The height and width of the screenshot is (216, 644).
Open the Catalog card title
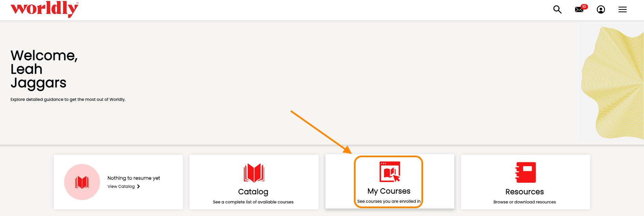point(253,192)
